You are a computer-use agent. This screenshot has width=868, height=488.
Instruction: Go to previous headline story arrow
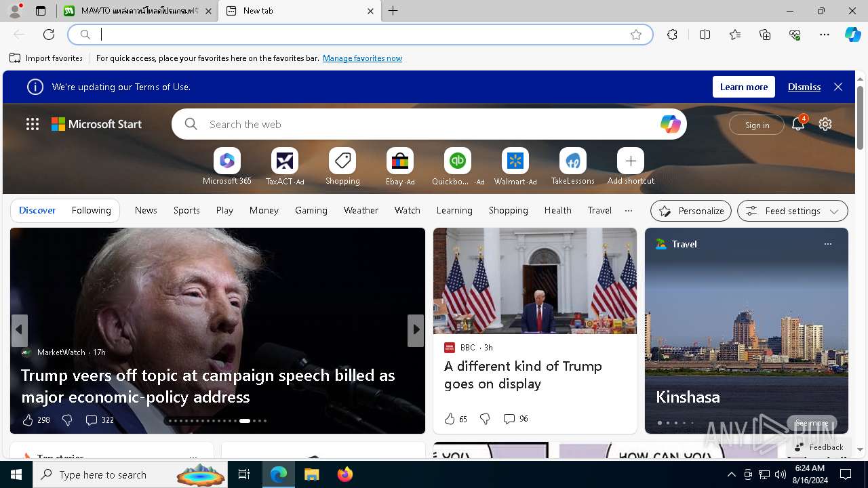click(19, 329)
